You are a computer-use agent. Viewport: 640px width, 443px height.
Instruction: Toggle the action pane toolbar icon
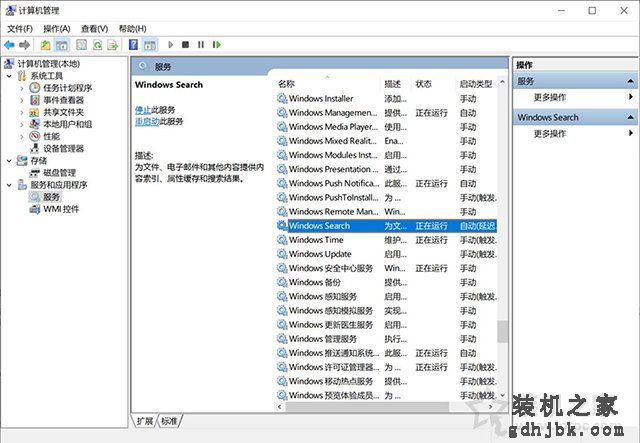150,45
